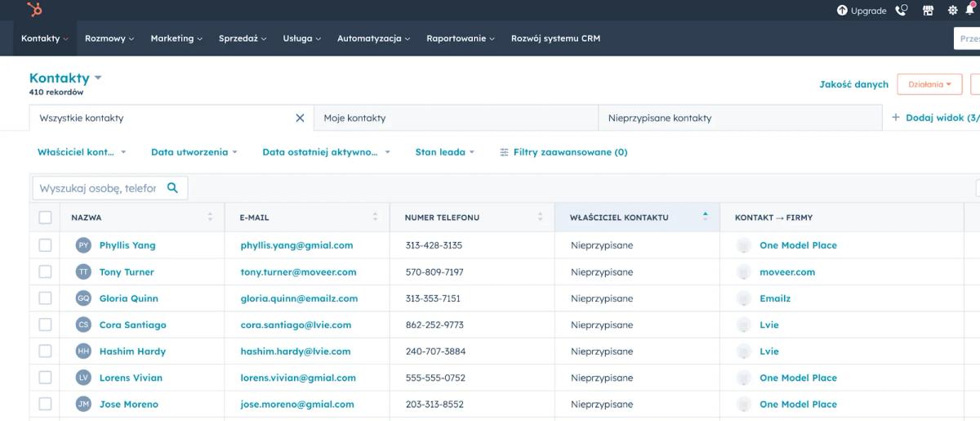980x421 pixels.
Task: Click the plus icon for Dodaj widok
Action: 896,118
